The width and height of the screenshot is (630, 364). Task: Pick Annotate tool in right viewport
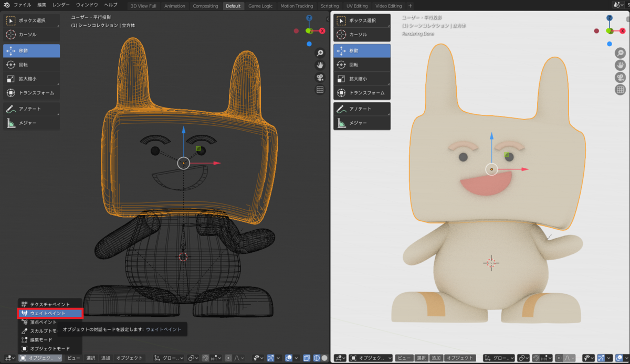362,109
